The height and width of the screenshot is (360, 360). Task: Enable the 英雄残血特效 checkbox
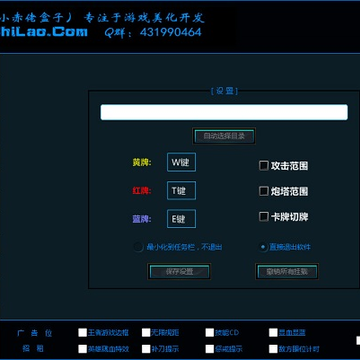(82, 349)
